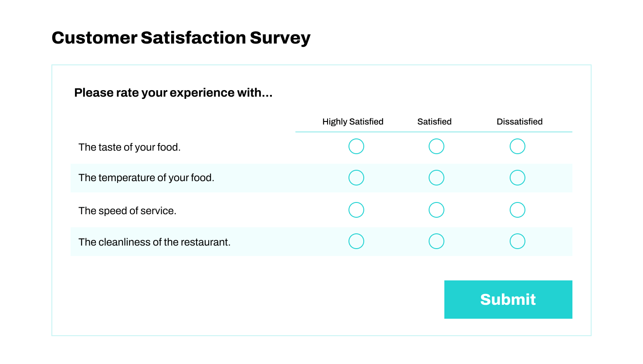The width and height of the screenshot is (643, 364).
Task: Mark speed of service as Dissatisfied
Action: [x=517, y=210]
